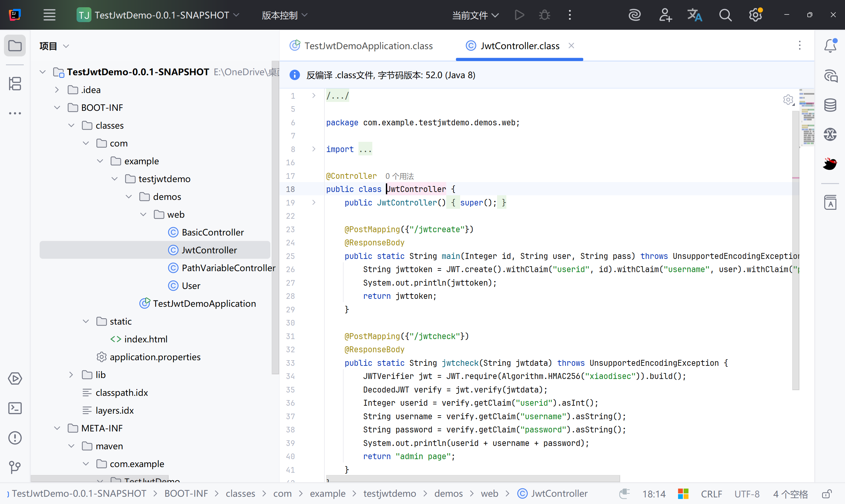Image resolution: width=845 pixels, height=504 pixels.
Task: Open the Services run tool window
Action: click(15, 378)
